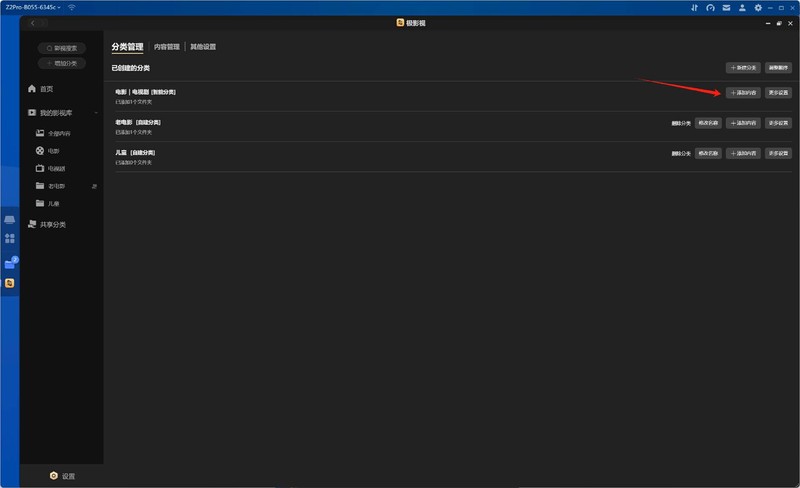Open the apps grid icon in left dock
This screenshot has height=488, width=800.
click(x=10, y=238)
